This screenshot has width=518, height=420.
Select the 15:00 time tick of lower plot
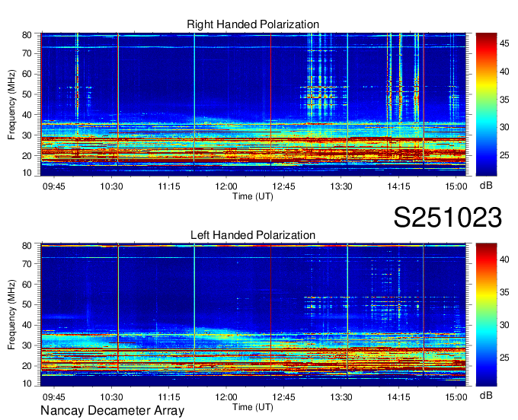(456, 397)
